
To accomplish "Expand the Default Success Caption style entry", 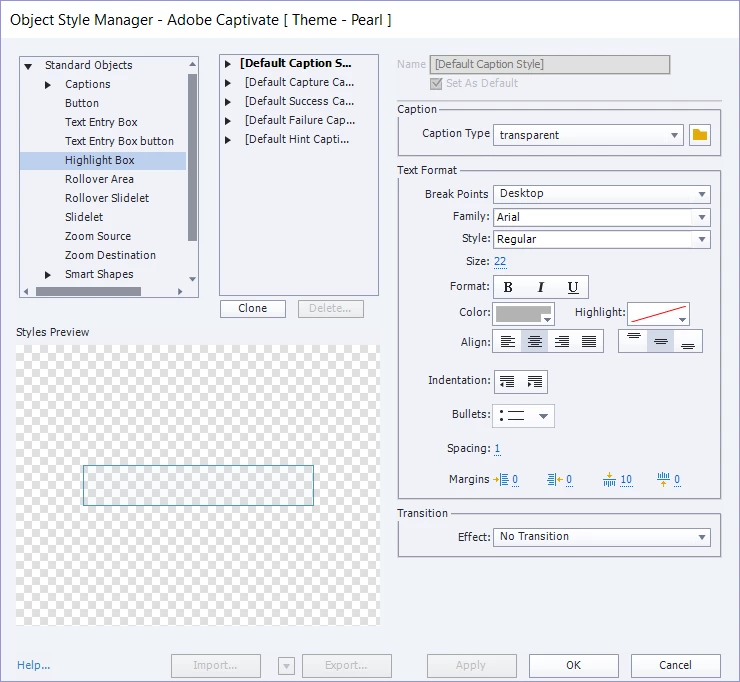I will coord(227,102).
